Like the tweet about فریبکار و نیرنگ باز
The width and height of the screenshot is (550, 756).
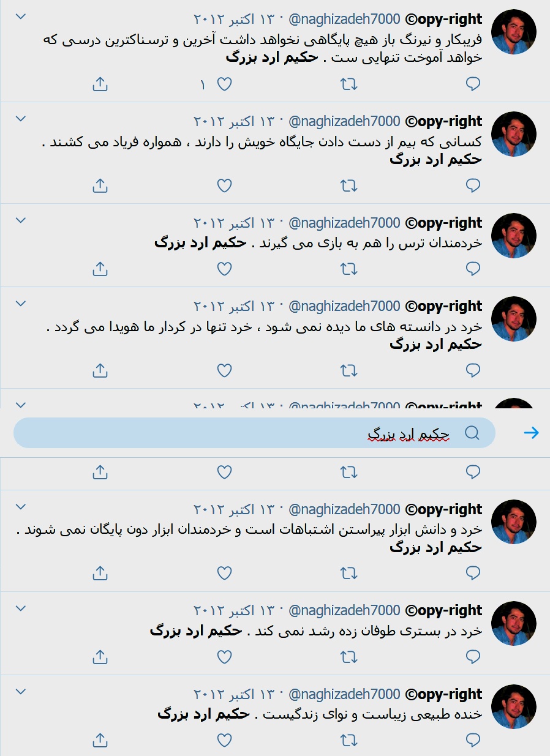(x=225, y=84)
